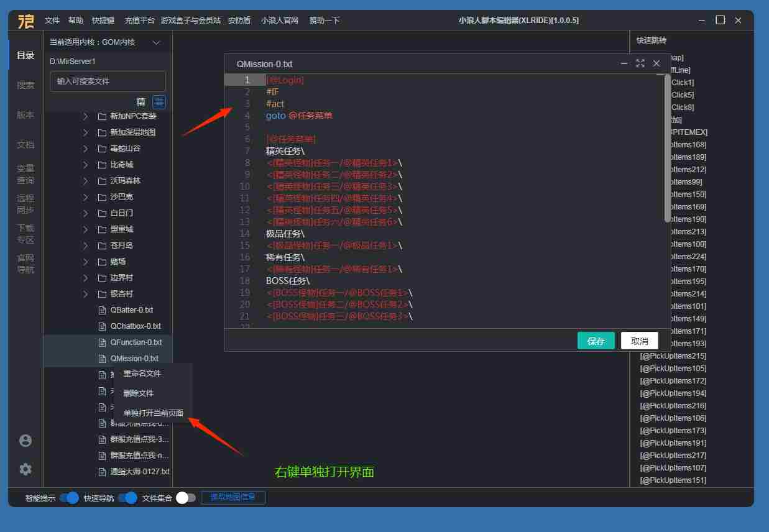Expand the 比奇城 folder
This screenshot has height=532, width=769.
pyautogui.click(x=86, y=165)
